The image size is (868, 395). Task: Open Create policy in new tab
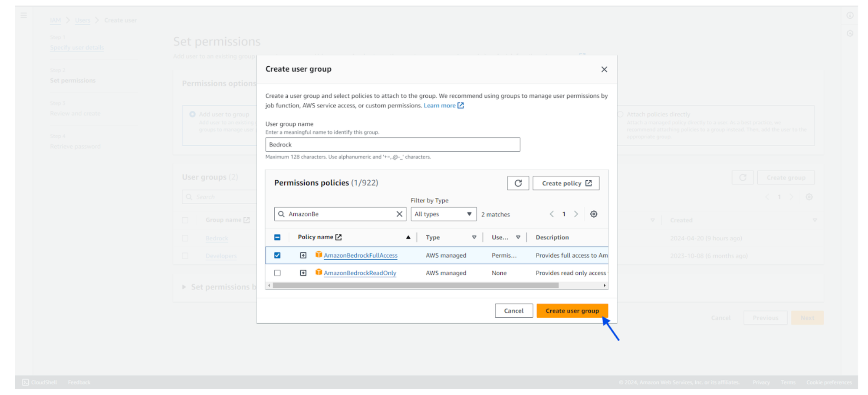coord(566,183)
